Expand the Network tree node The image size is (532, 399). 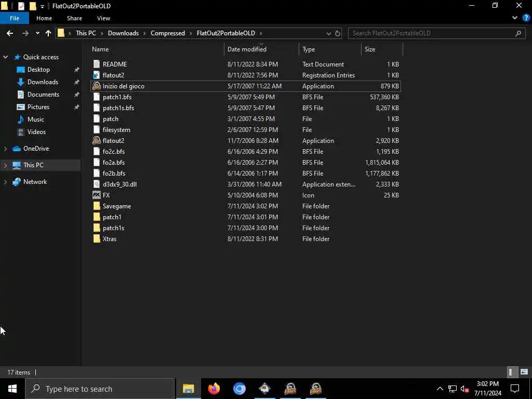tap(5, 182)
